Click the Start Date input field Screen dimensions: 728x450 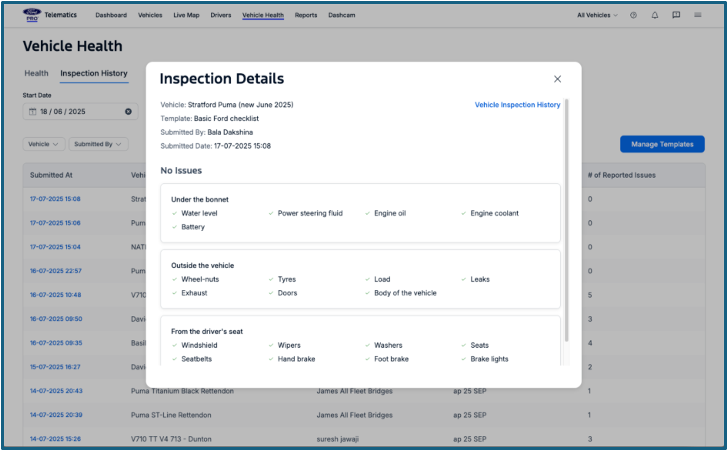tap(80, 111)
